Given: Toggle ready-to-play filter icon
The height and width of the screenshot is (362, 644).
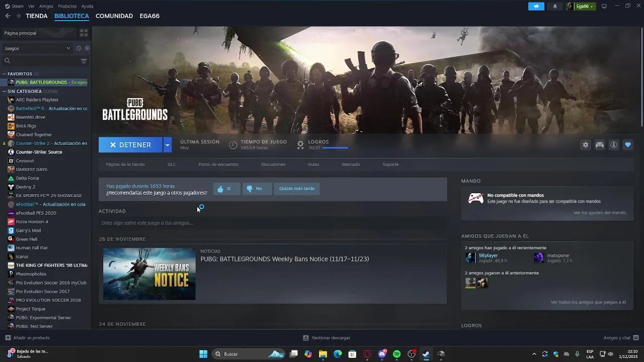Looking at the screenshot, I should 87,48.
